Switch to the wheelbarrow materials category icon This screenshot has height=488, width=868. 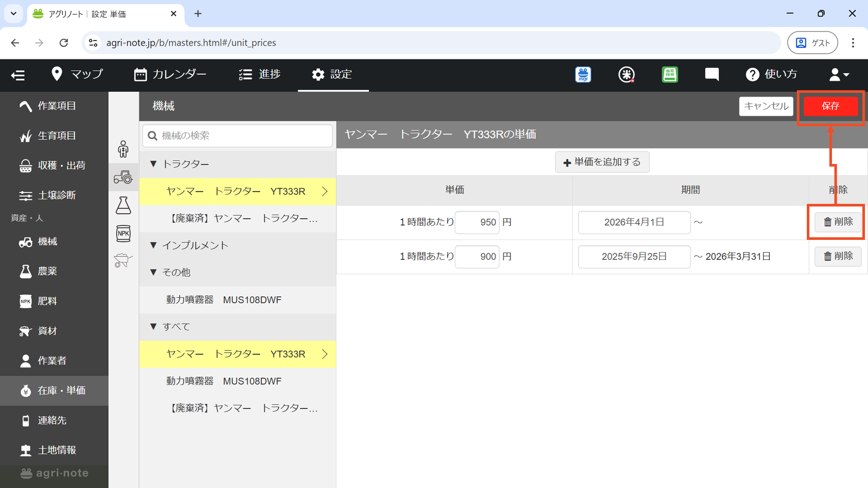coord(123,261)
